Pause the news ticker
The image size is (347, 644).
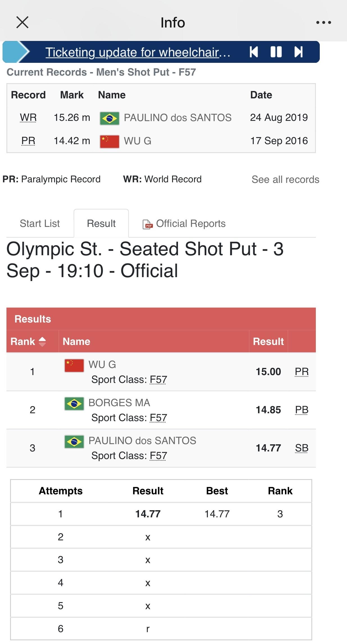pos(276,52)
